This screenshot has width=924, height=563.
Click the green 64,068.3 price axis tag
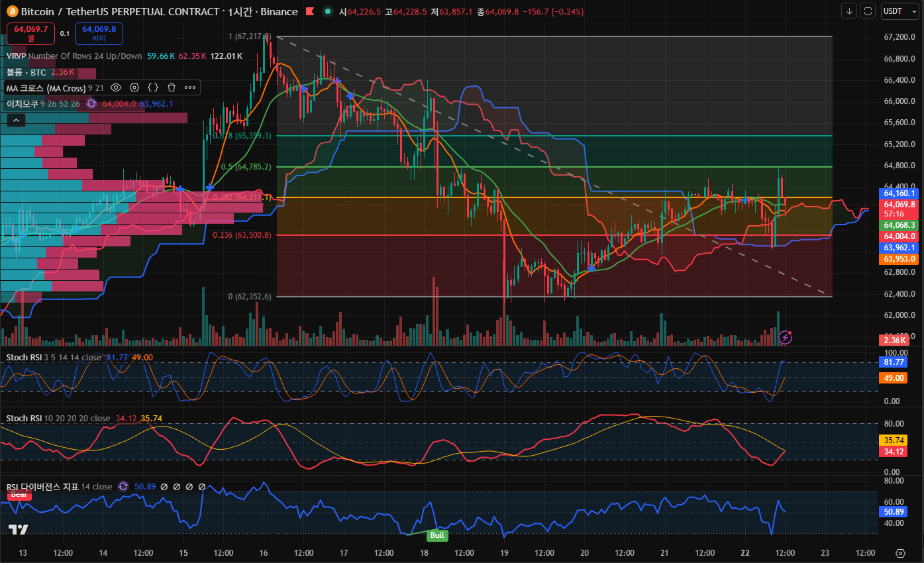pos(899,225)
